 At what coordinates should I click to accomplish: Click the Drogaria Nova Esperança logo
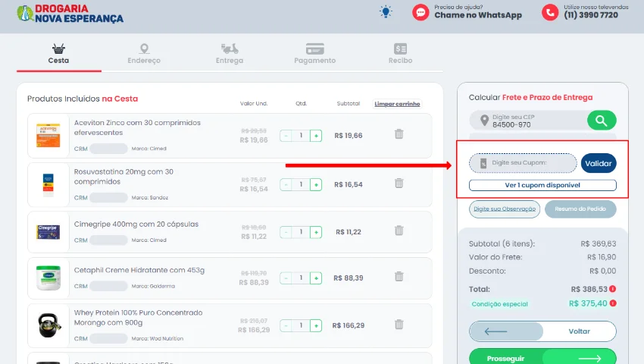pos(70,14)
